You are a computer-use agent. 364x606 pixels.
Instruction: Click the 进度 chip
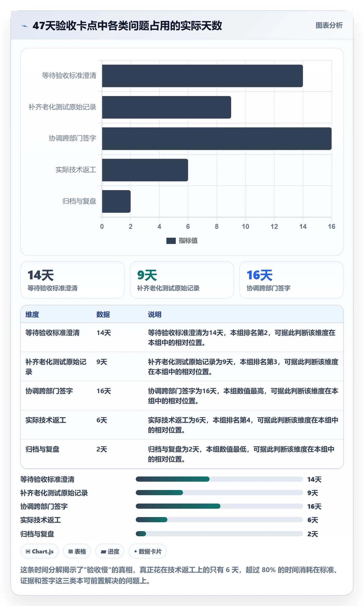coord(110,551)
